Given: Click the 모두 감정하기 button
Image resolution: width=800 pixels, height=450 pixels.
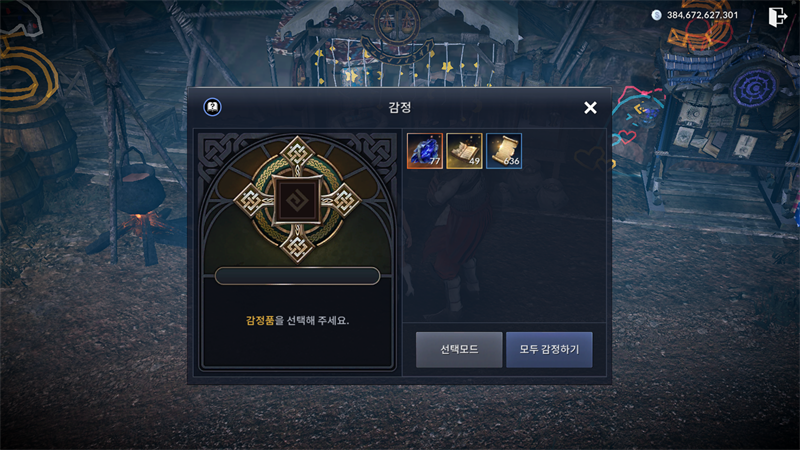Looking at the screenshot, I should pyautogui.click(x=549, y=349).
